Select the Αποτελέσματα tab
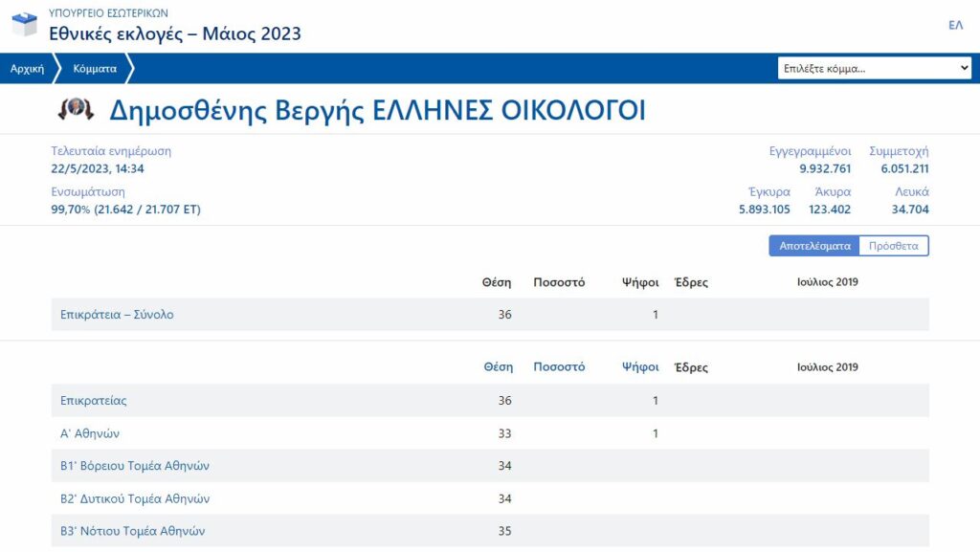This screenshot has height=552, width=980. [x=814, y=246]
